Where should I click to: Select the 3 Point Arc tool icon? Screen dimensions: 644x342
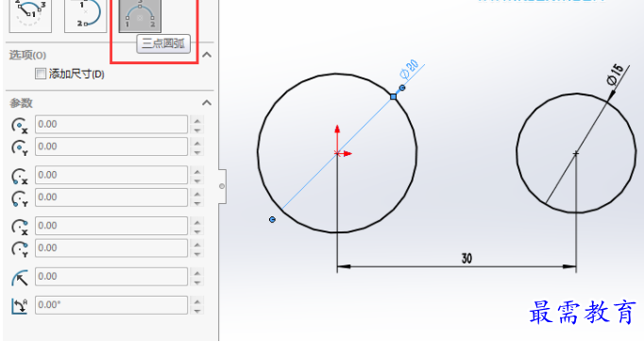click(140, 16)
